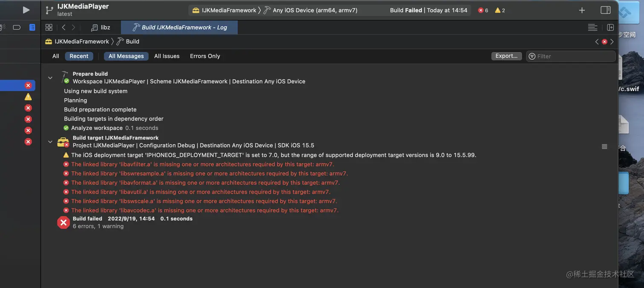
Task: Select 'Build preparation complete' line
Action: [100, 109]
